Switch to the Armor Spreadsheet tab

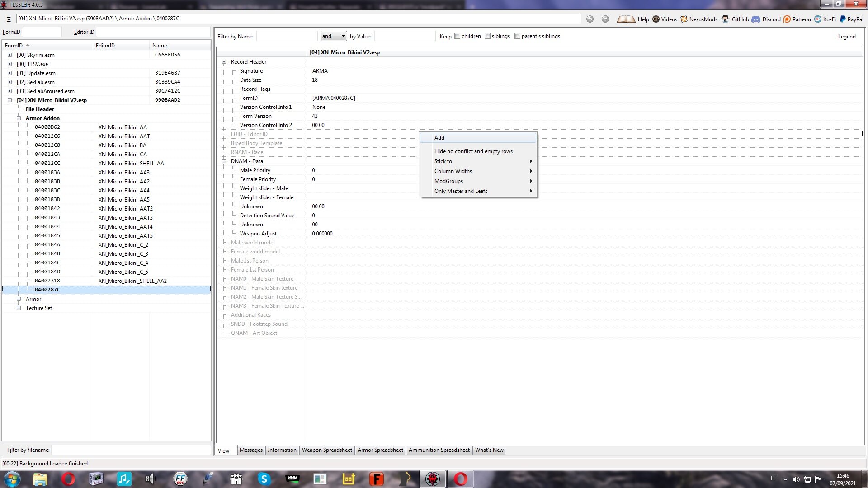380,450
